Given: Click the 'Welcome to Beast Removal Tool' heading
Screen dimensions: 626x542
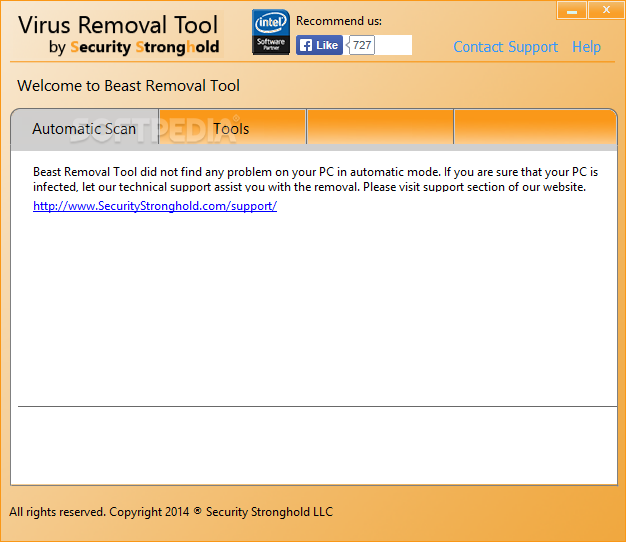Looking at the screenshot, I should pos(129,86).
